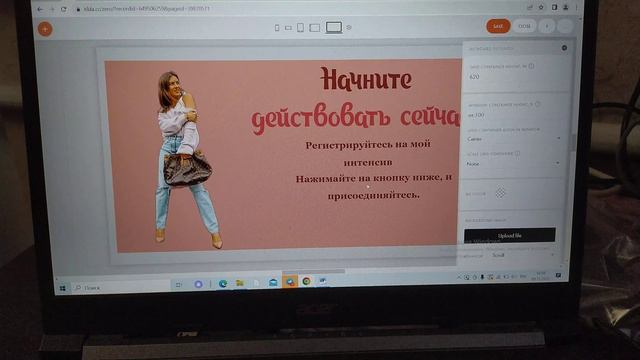640x360 pixels.
Task: Switch to the smallest mobile portrait preview
Action: click(277, 28)
